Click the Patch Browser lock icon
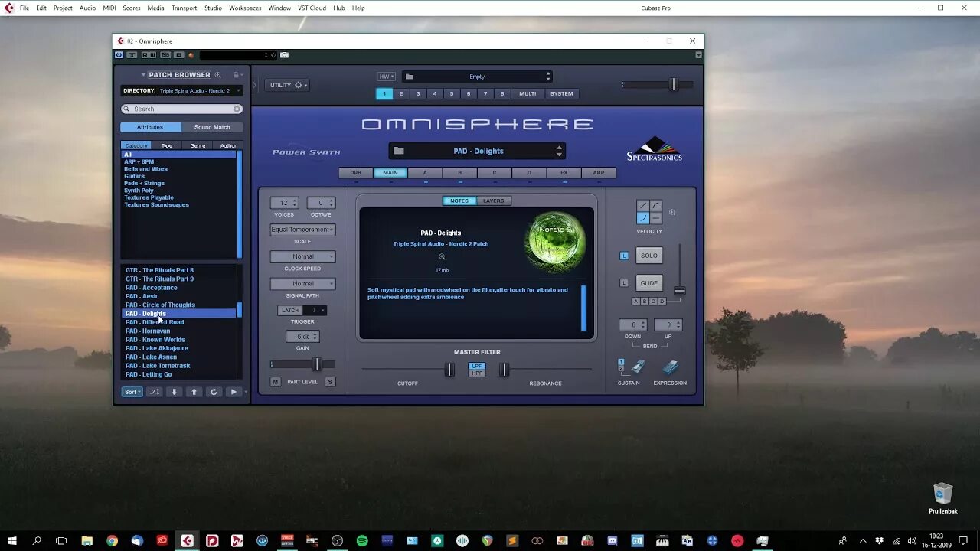 pos(236,75)
